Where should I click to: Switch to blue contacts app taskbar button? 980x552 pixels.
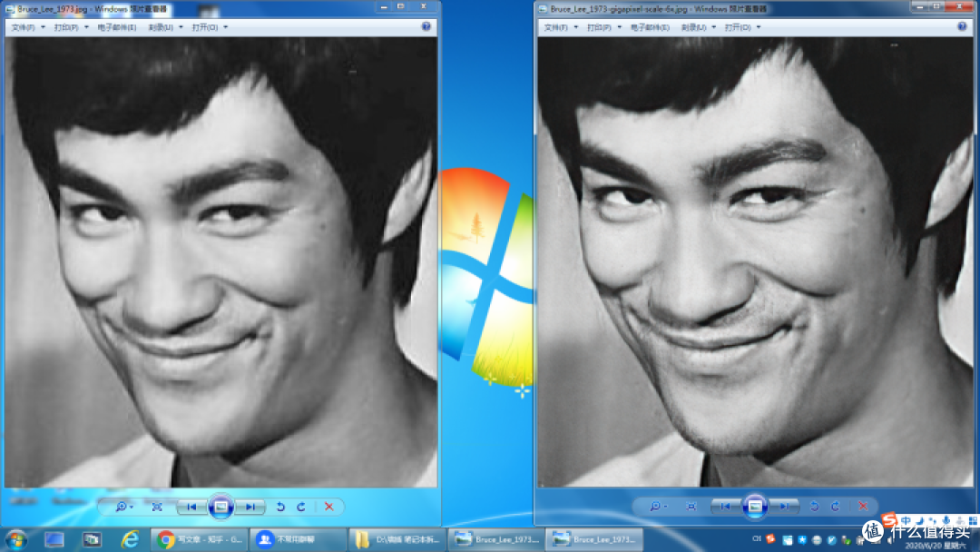(x=299, y=539)
